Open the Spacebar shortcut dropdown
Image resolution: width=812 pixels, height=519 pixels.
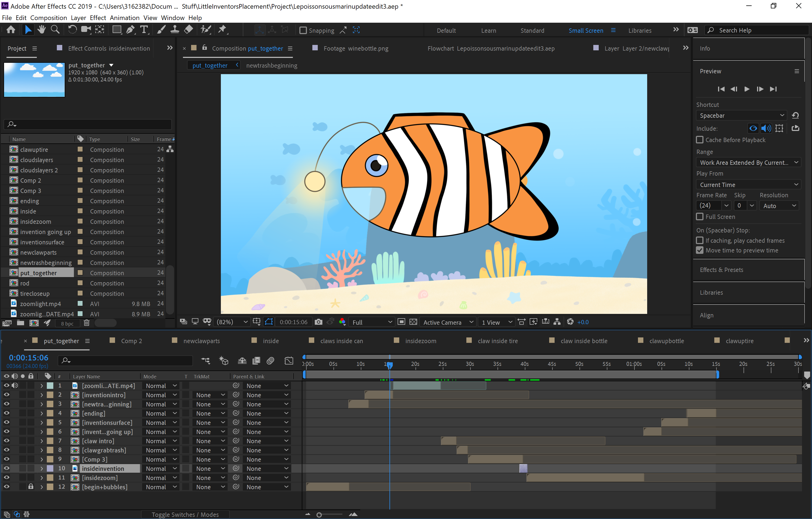click(x=741, y=116)
